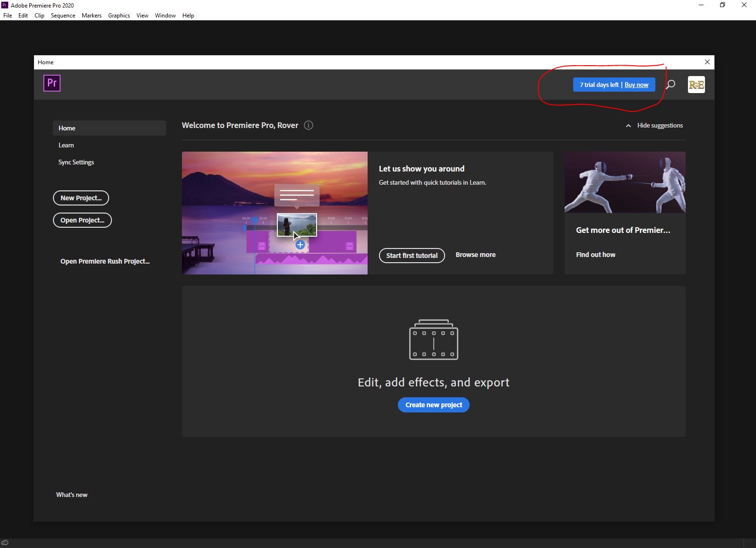Open Premiere Rush Project link

click(x=105, y=261)
